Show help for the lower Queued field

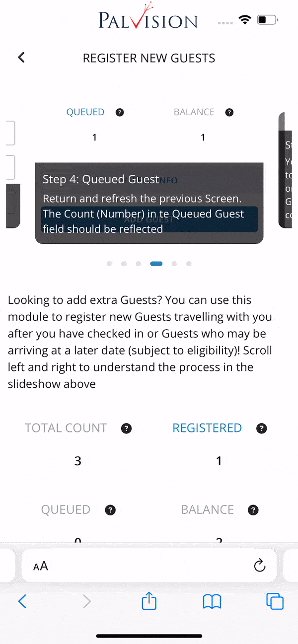click(x=111, y=509)
